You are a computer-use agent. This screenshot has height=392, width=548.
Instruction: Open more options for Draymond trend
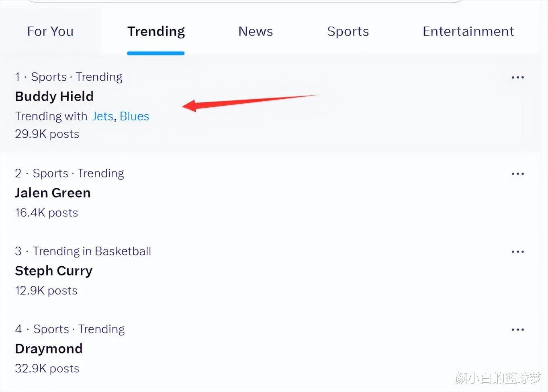517,329
